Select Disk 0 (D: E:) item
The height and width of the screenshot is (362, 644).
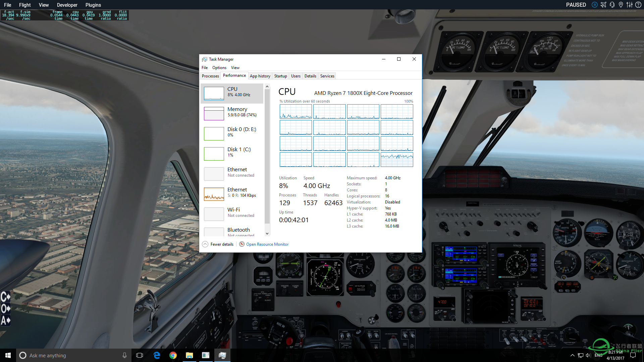tap(232, 133)
